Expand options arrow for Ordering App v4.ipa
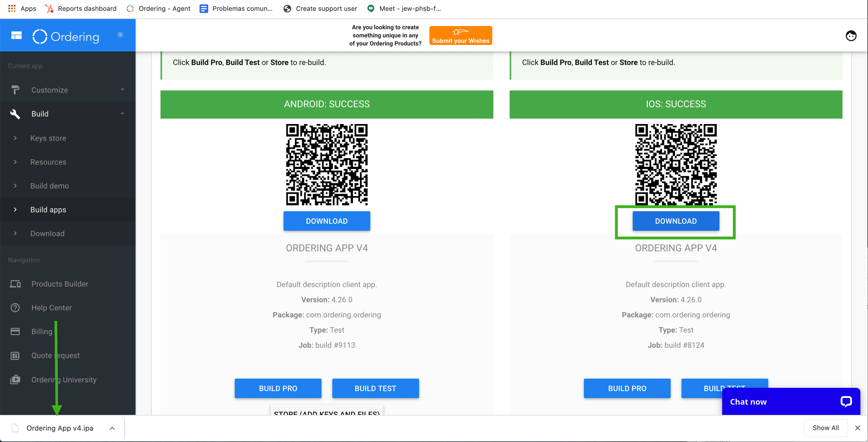Viewport: 868px width, 442px height. click(x=112, y=428)
